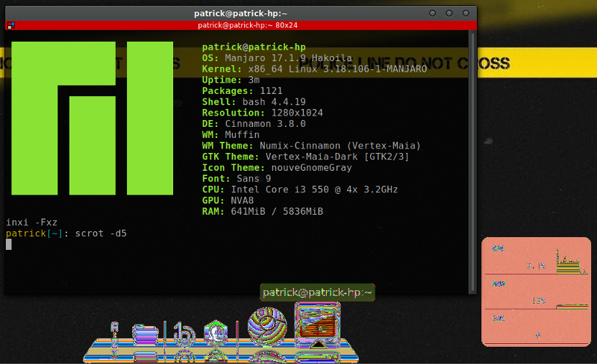Open the file manager folder icon in the dock
This screenshot has width=597, height=364.
145,335
